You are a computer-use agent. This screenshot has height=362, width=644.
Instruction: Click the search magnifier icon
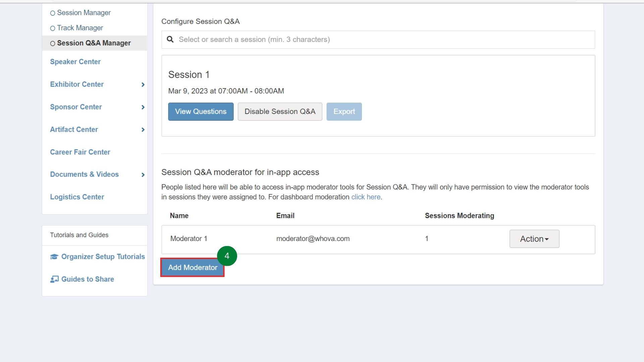170,40
